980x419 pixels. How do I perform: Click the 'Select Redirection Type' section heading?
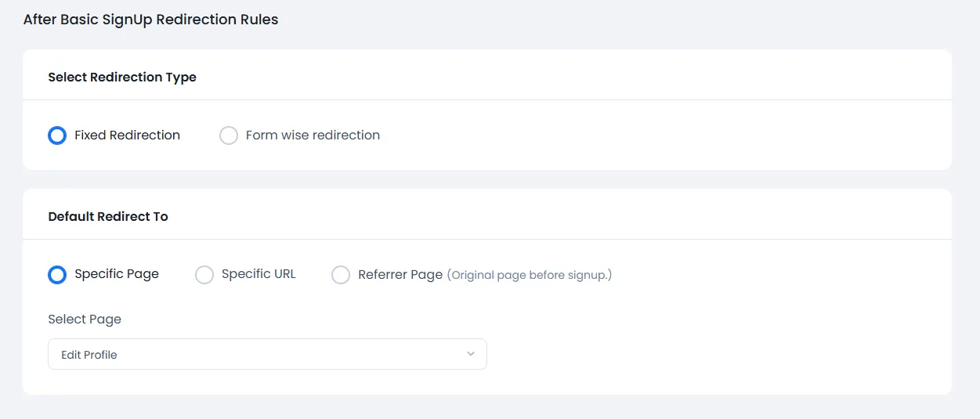pyautogui.click(x=122, y=78)
